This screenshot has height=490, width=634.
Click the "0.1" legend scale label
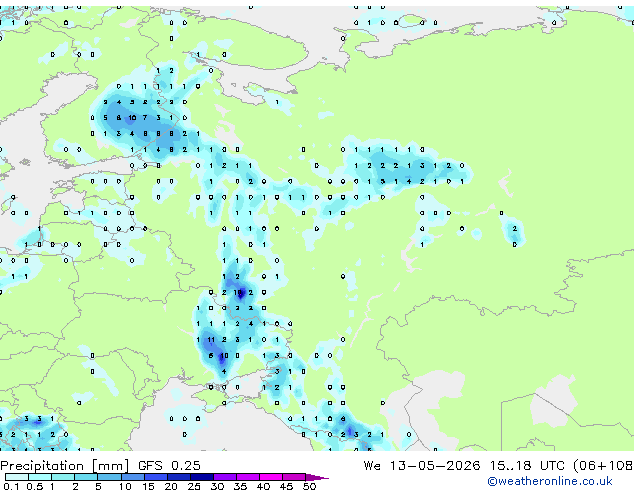11,486
